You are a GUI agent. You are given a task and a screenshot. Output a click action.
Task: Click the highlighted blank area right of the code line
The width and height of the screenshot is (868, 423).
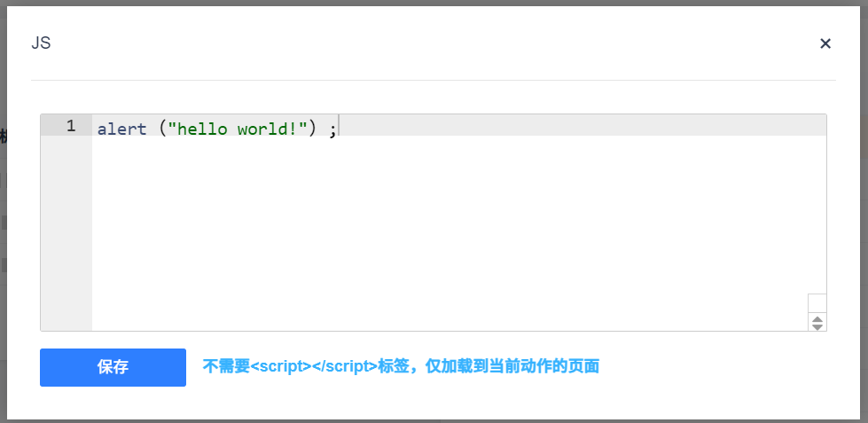[x=576, y=126]
